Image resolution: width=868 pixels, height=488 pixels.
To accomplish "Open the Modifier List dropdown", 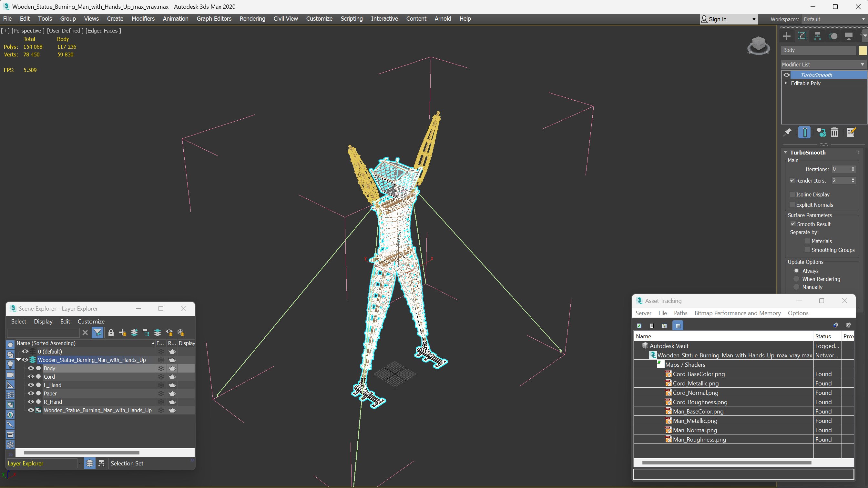I will (823, 64).
